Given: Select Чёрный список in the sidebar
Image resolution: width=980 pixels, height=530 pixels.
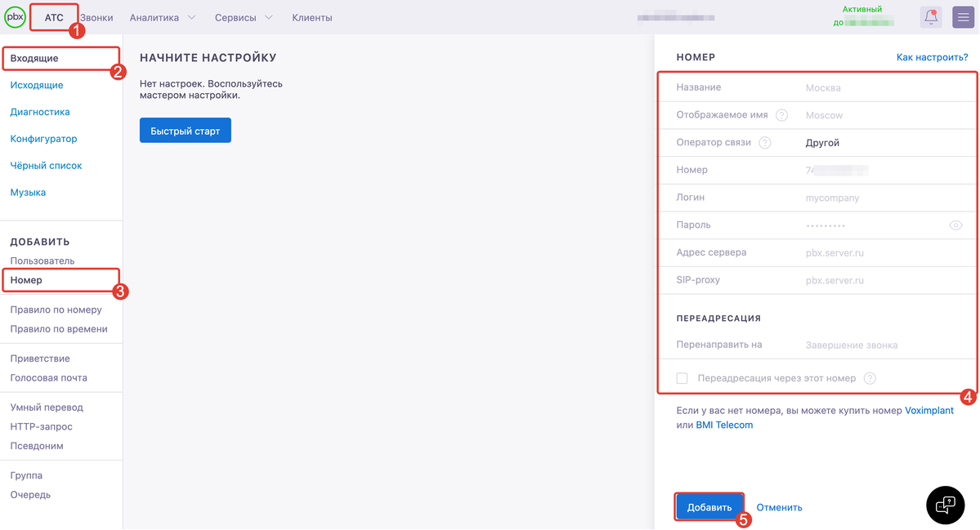Looking at the screenshot, I should [x=47, y=166].
